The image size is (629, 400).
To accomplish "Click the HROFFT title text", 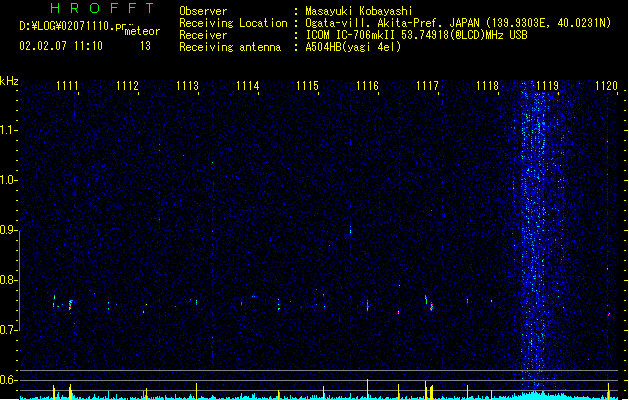I will click(x=102, y=8).
